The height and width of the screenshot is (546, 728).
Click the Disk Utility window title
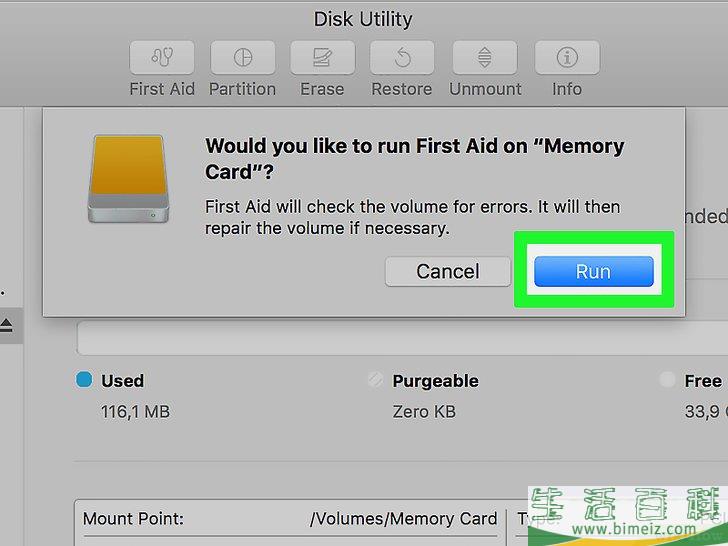point(363,20)
